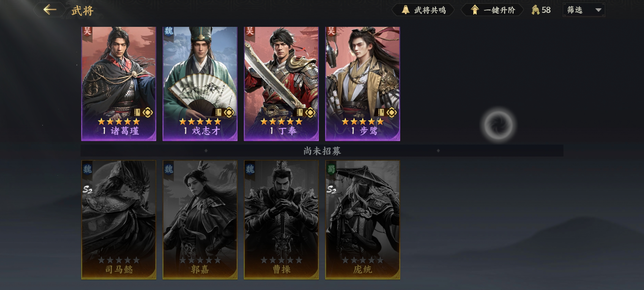Screen dimensions: 644x290
Task: Click the general count icon showing 58
Action: point(535,10)
